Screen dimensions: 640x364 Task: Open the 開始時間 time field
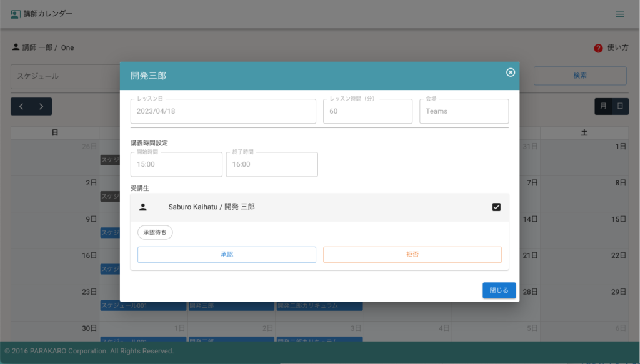point(176,164)
